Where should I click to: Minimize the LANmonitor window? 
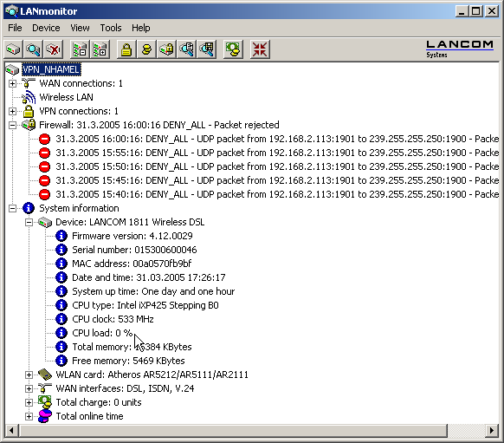click(x=462, y=11)
